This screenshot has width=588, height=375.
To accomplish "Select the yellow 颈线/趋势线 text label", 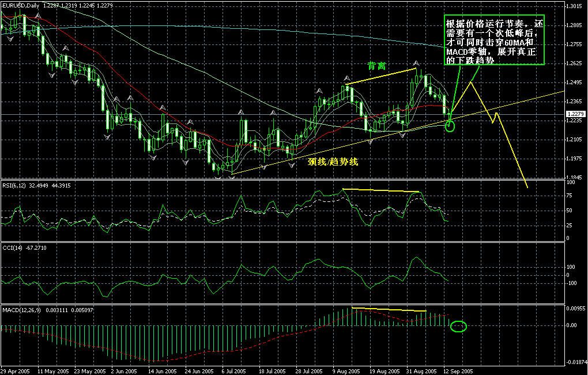I will [x=333, y=162].
